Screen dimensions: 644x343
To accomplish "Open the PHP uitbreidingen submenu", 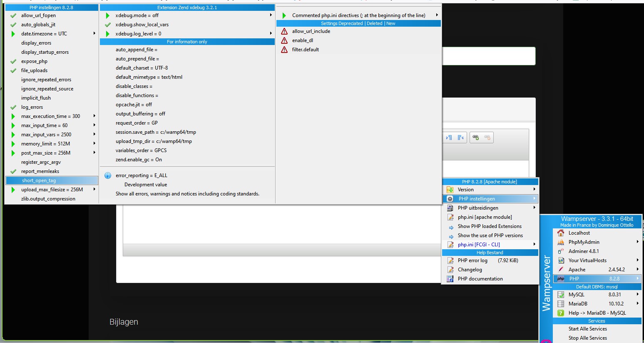I will coord(478,208).
